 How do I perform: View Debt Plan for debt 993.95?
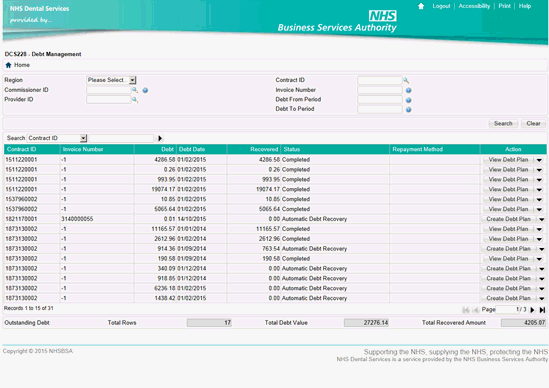(x=508, y=180)
